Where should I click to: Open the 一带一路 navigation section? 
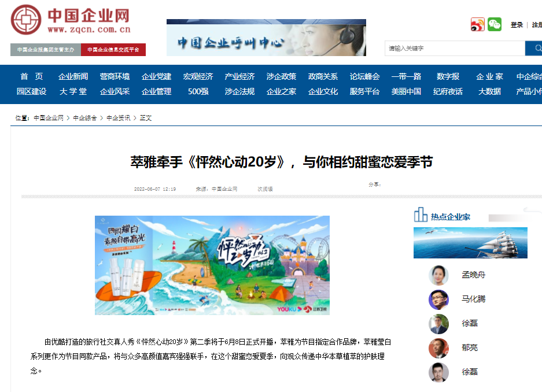pyautogui.click(x=406, y=76)
